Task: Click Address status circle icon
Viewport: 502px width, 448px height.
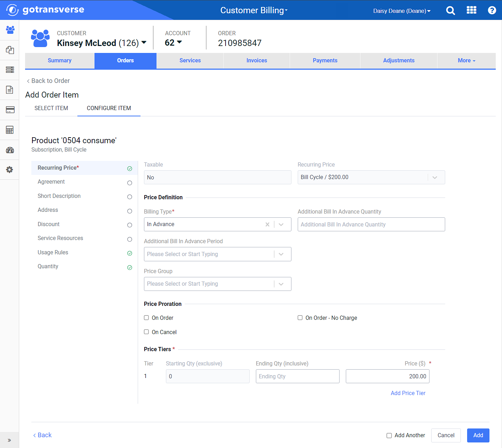Action: (130, 211)
